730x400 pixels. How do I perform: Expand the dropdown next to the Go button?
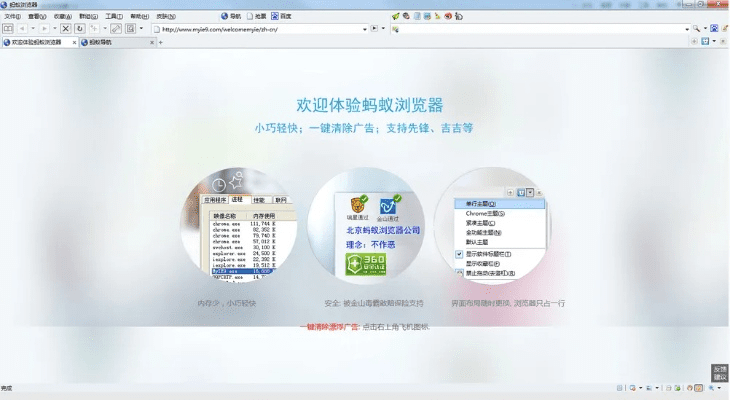click(x=383, y=29)
